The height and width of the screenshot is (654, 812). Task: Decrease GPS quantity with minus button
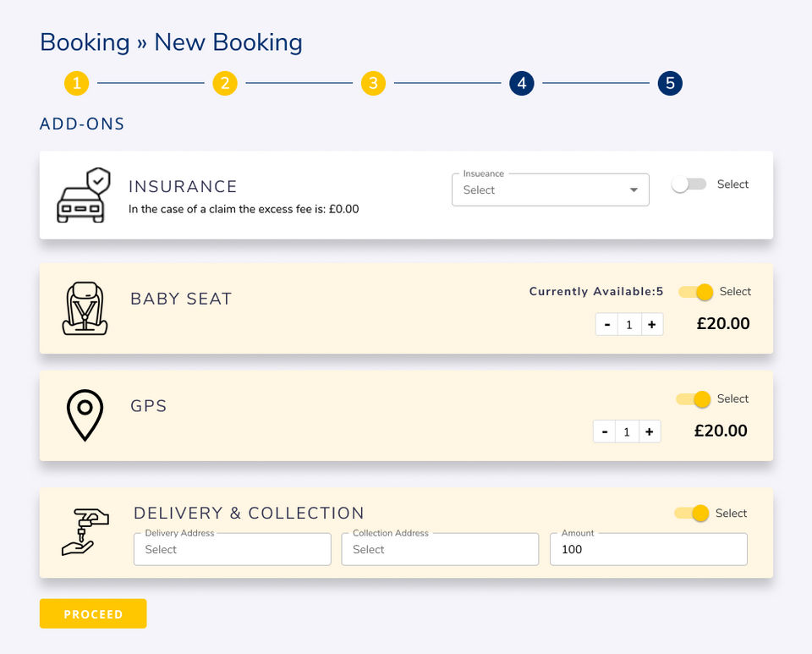tap(605, 431)
